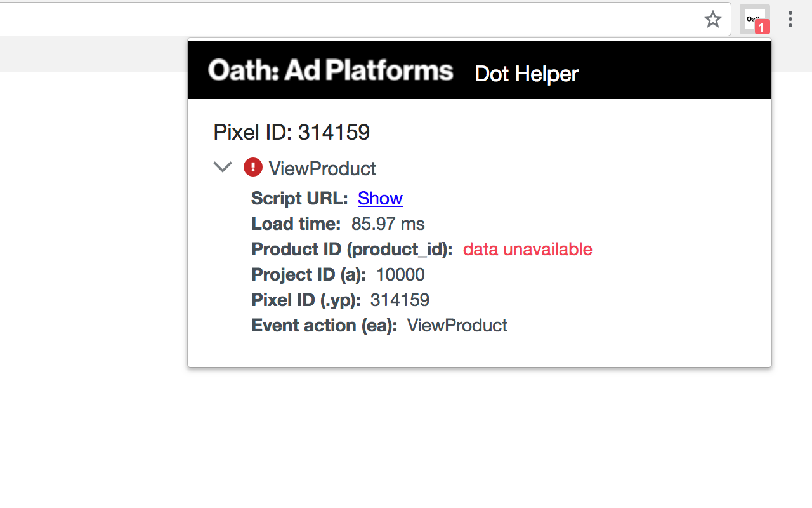812x508 pixels.
Task: Open Chrome's three-dot browser menu
Action: (x=790, y=19)
